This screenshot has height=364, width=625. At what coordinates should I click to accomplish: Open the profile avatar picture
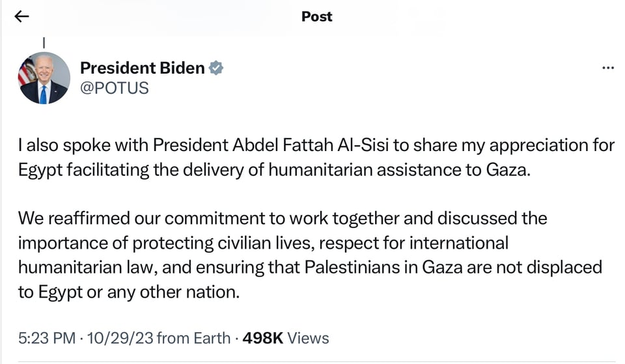44,78
